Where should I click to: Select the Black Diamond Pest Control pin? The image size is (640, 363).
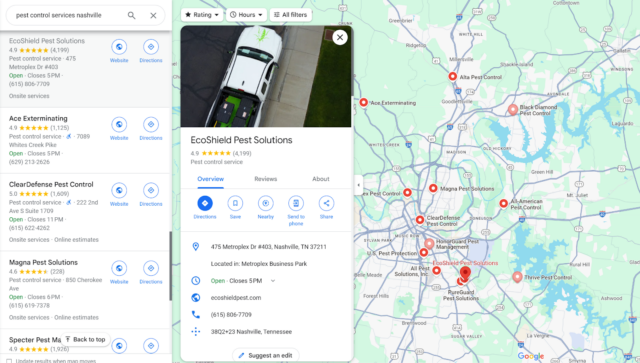(513, 109)
